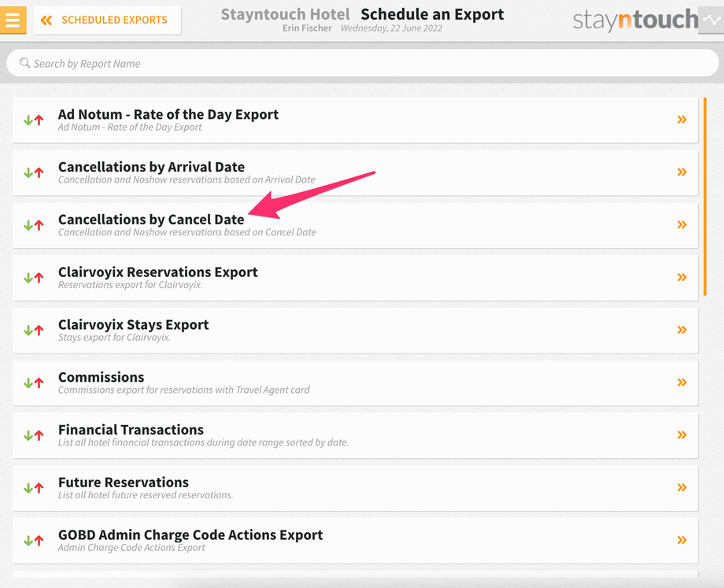Select Clairvoyix Reservations Export title

pyautogui.click(x=158, y=272)
